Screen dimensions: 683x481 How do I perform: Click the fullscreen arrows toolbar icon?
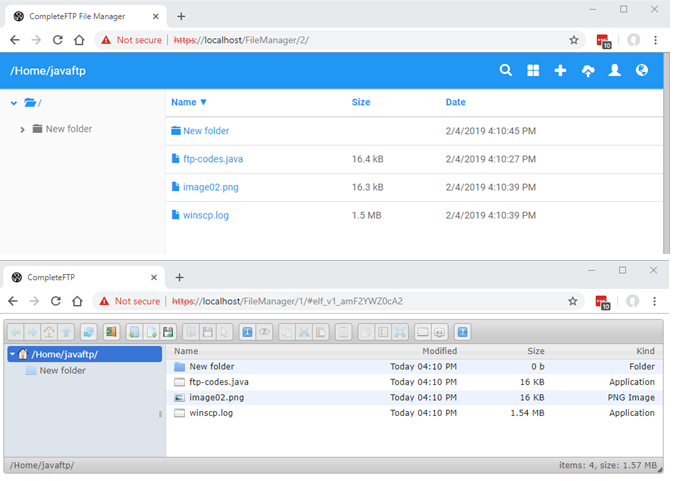click(400, 332)
